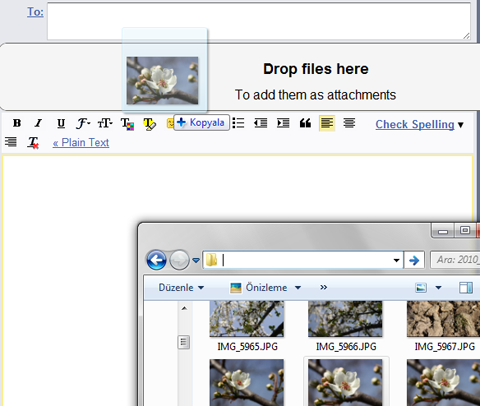Toggle Underline formatting in compose toolbar
The width and height of the screenshot is (480, 406).
(61, 123)
